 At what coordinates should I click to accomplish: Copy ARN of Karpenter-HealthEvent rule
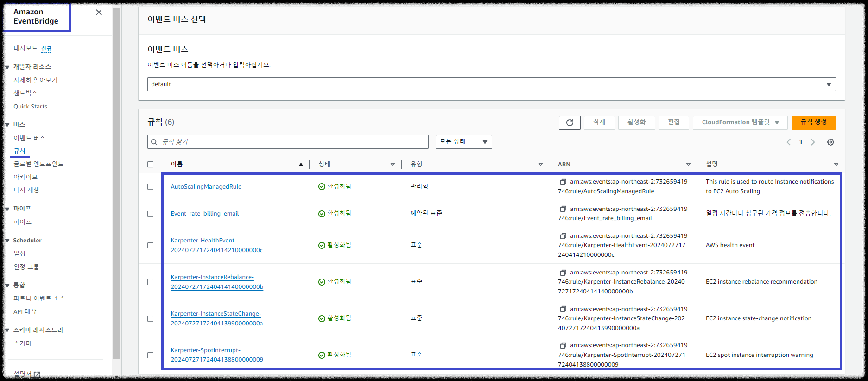click(563, 236)
